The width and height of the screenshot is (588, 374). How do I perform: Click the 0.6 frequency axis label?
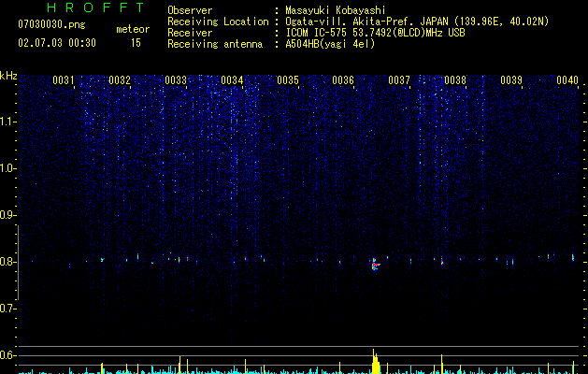point(8,355)
